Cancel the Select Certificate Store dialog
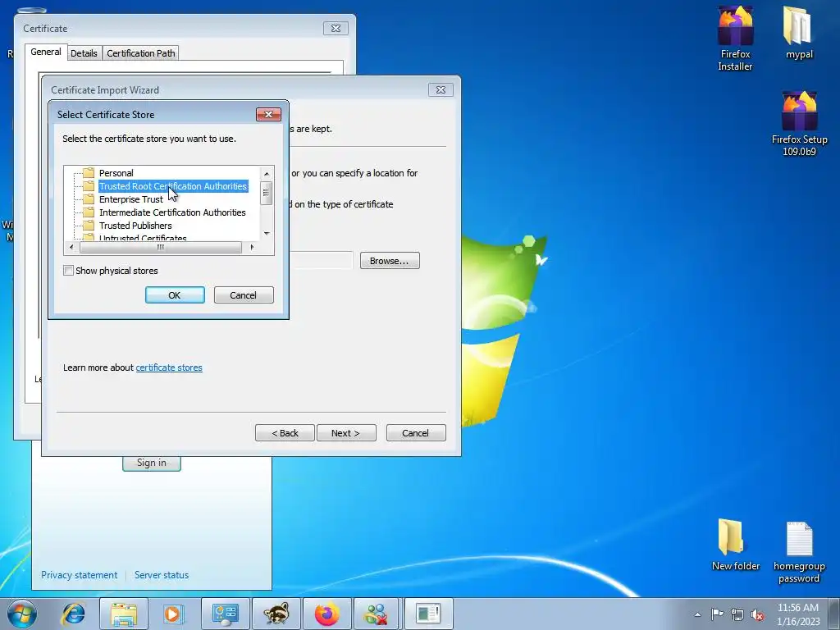The image size is (840, 630). point(243,295)
